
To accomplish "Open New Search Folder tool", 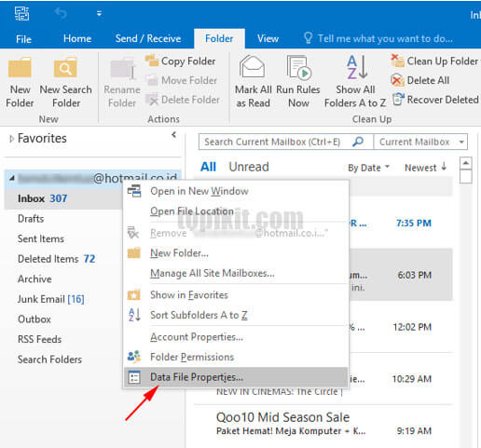I will pyautogui.click(x=65, y=82).
